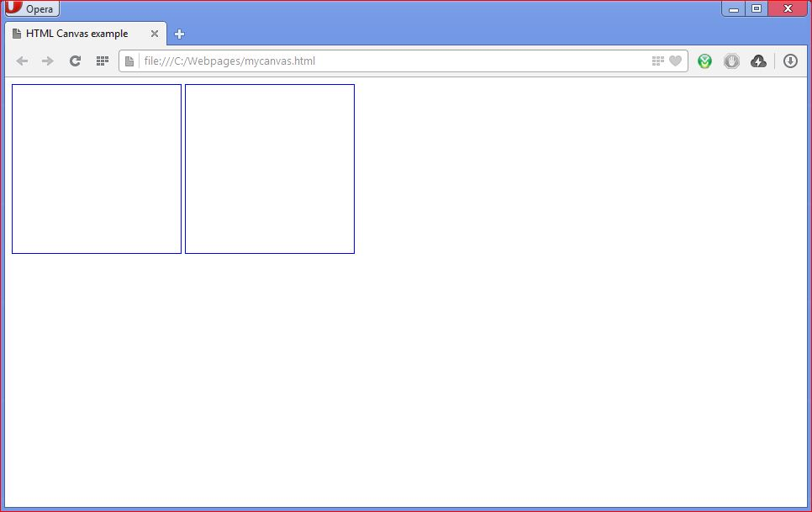Click the green extension icon in the toolbar
The width and height of the screenshot is (812, 512).
(704, 61)
